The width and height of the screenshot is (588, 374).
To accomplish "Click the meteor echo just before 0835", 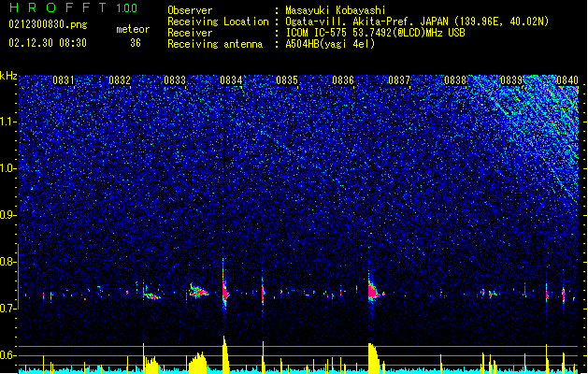I will click(263, 291).
